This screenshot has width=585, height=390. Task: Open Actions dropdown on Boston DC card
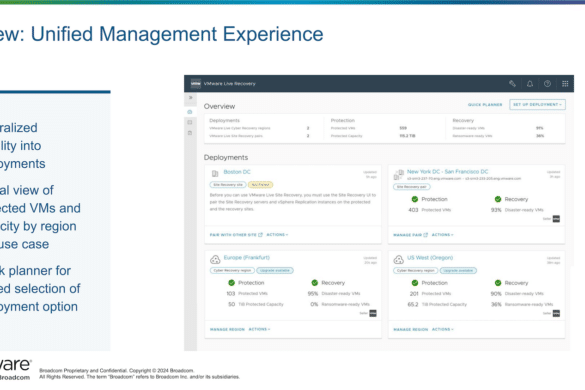coord(277,235)
